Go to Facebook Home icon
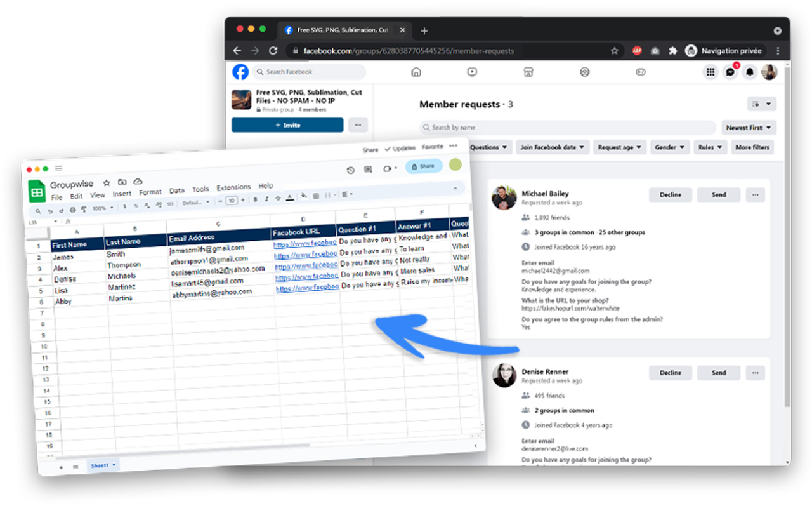The image size is (812, 508). [416, 72]
